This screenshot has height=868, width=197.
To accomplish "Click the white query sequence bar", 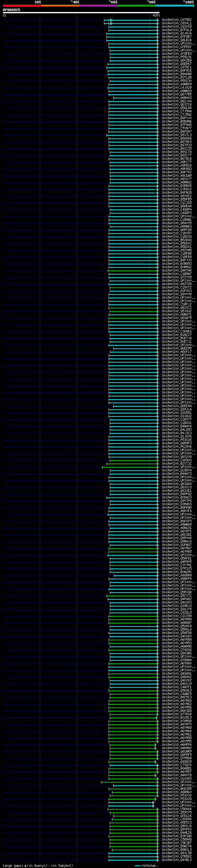I will pyautogui.click(x=81, y=12).
